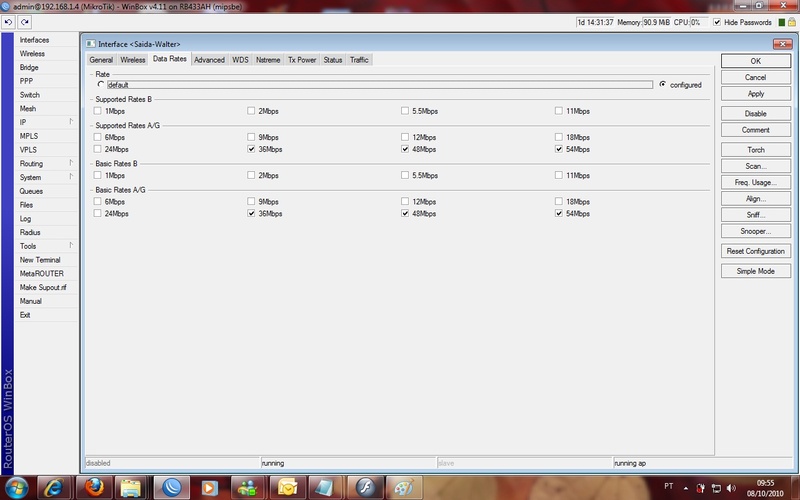Switch to Simple Mode
Viewport: 800px width, 500px height.
(756, 271)
